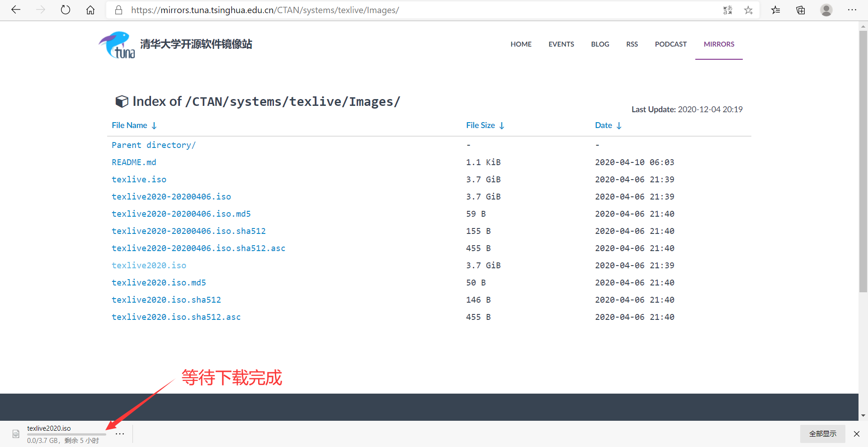Click the translate page icon
The width and height of the screenshot is (868, 447).
pos(727,10)
